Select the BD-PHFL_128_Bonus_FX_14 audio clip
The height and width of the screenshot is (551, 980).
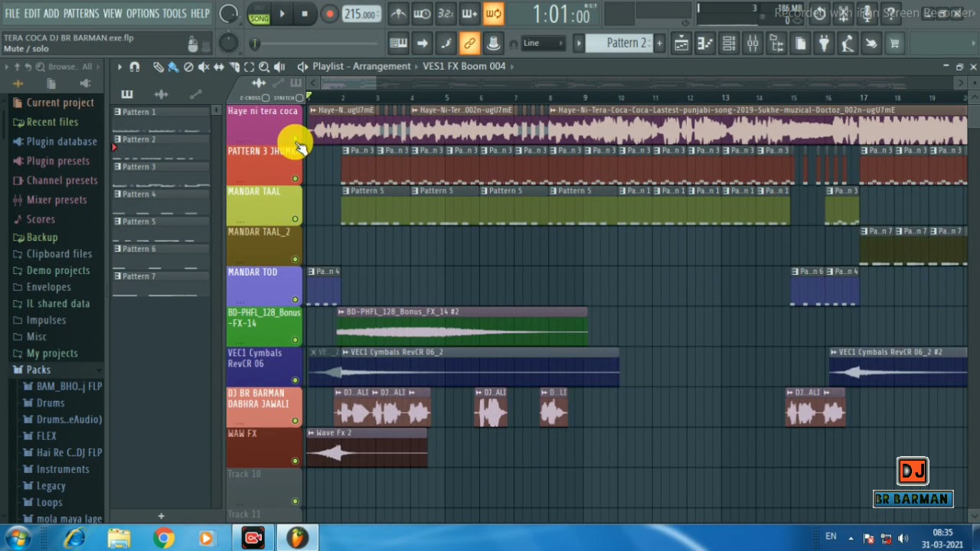[x=462, y=328]
